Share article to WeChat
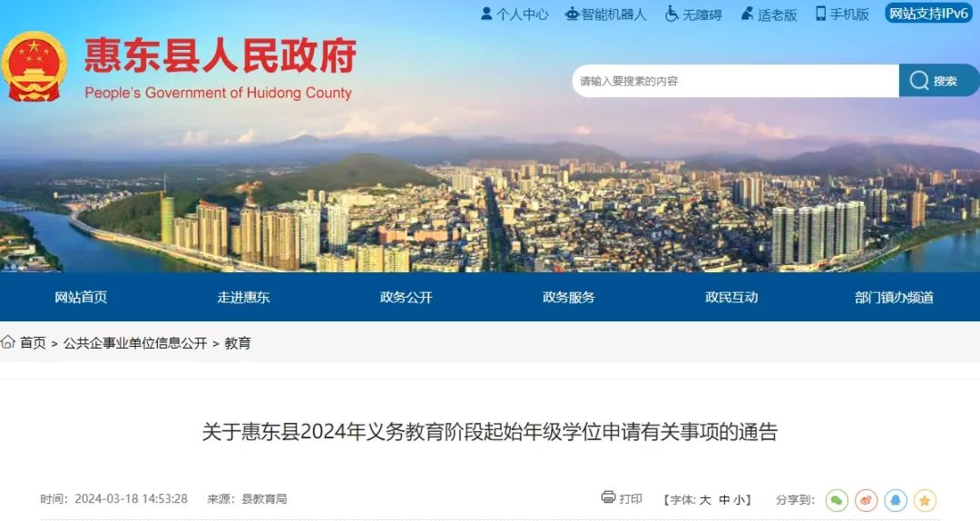 point(837,500)
